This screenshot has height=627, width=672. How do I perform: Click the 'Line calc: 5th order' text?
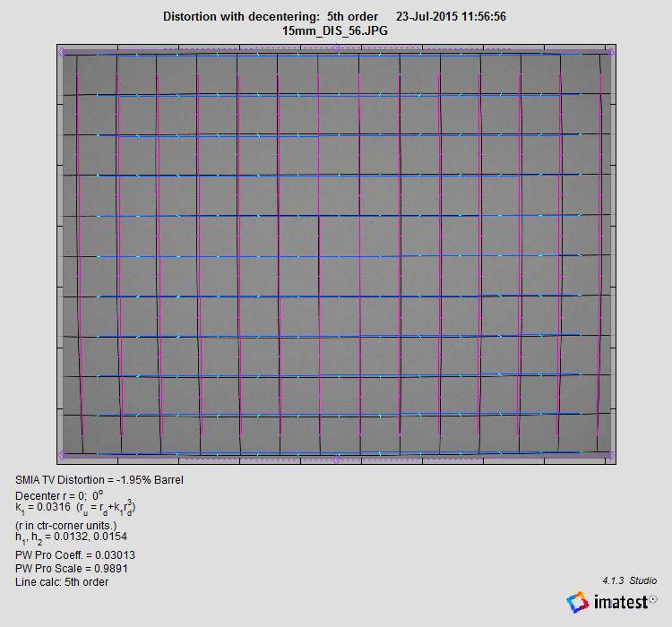point(62,582)
